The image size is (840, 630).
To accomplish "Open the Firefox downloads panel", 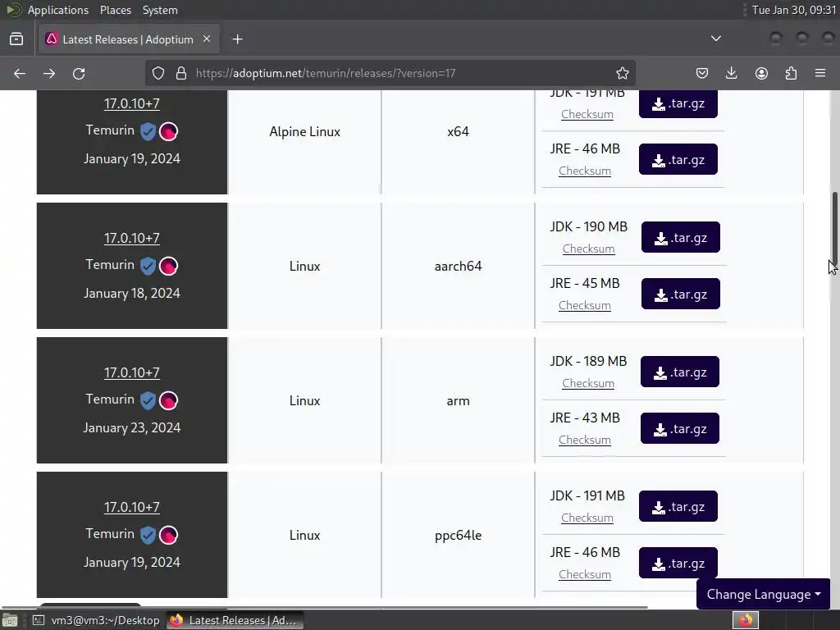I will pos(731,73).
